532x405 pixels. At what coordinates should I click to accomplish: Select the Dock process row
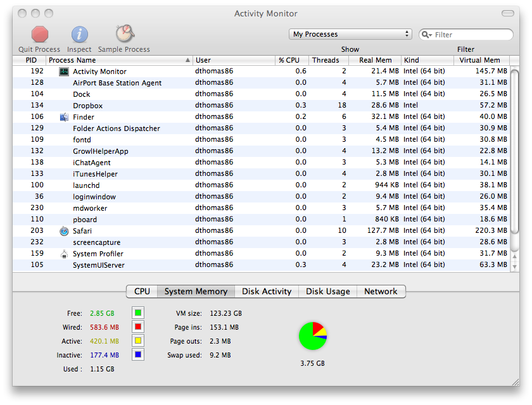click(x=261, y=94)
